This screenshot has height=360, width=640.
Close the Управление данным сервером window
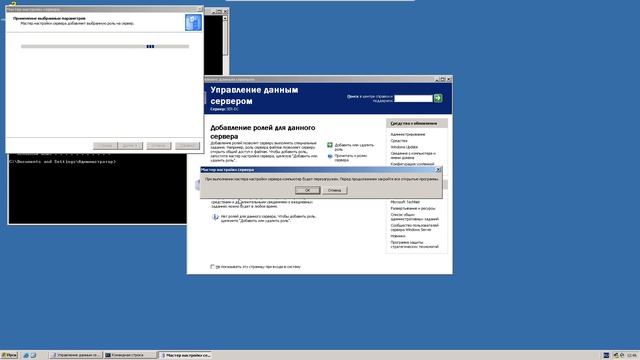[449, 79]
